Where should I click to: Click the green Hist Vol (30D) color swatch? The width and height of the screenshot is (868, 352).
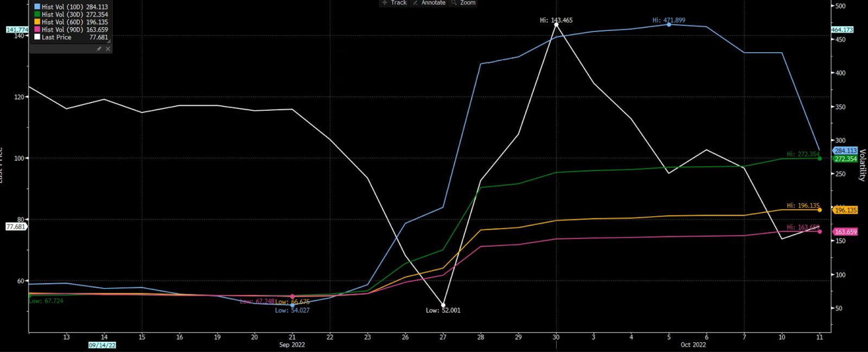click(37, 15)
